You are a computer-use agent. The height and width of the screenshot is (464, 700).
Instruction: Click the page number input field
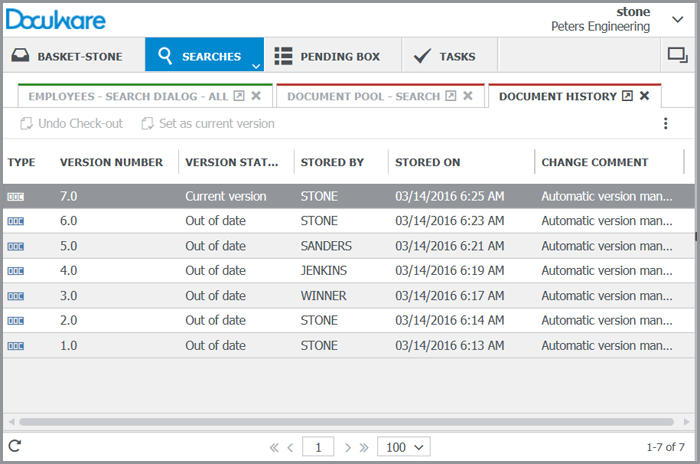point(318,447)
